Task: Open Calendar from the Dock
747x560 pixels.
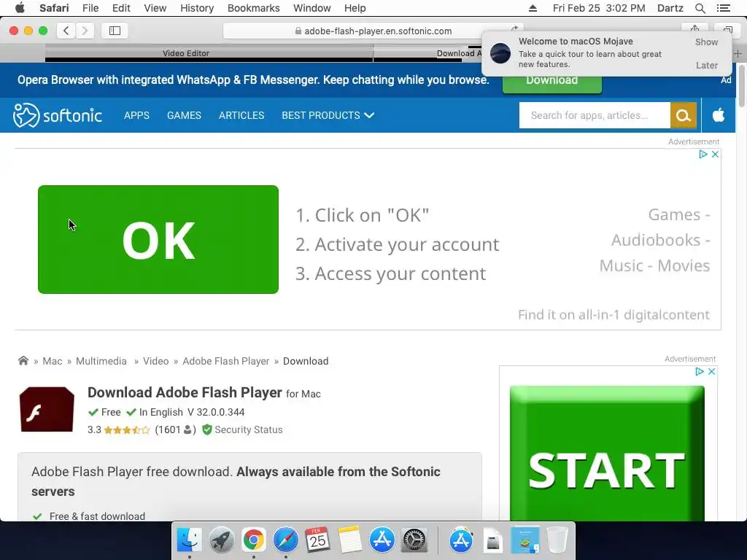Action: pos(318,540)
